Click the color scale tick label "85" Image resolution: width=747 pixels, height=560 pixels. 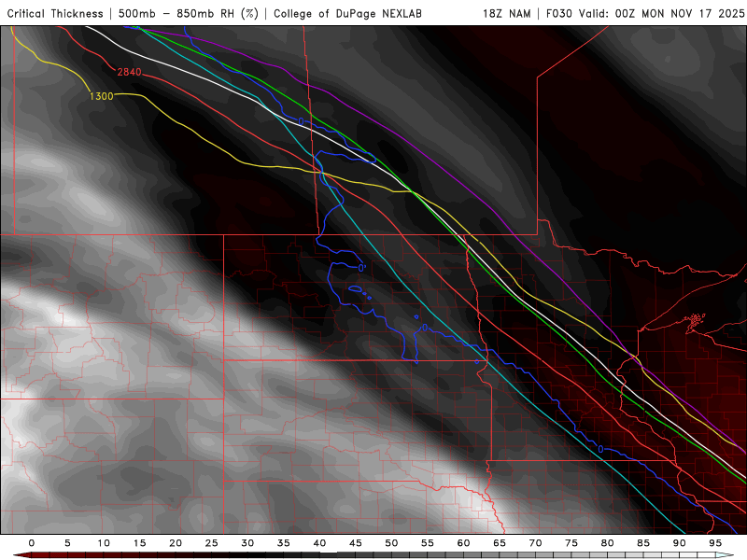(x=643, y=543)
